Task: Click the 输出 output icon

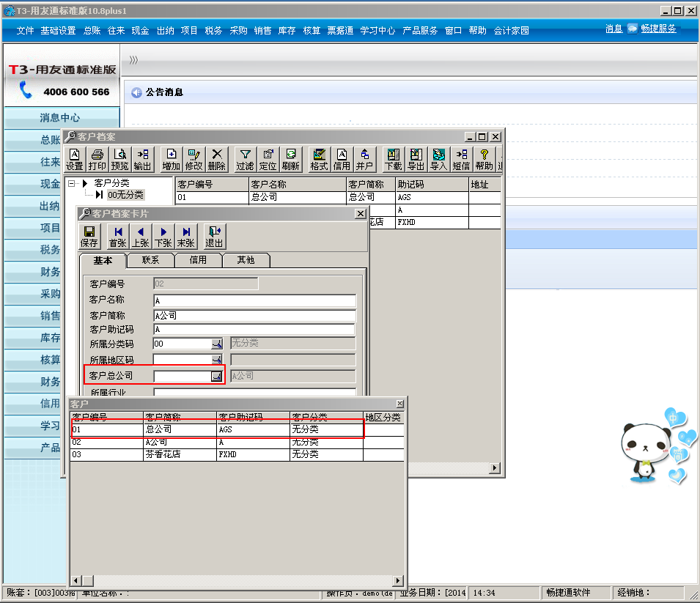Action: [142, 159]
